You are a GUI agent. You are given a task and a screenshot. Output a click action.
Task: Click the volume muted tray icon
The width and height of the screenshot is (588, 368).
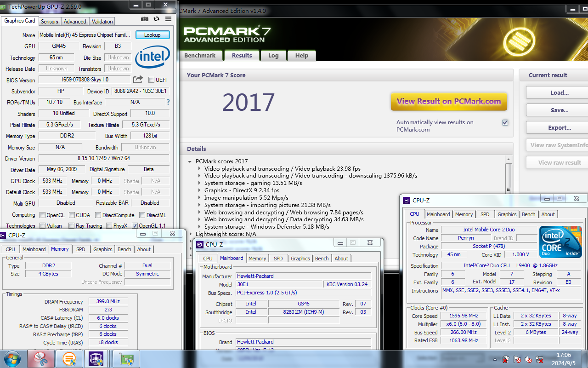click(x=528, y=359)
